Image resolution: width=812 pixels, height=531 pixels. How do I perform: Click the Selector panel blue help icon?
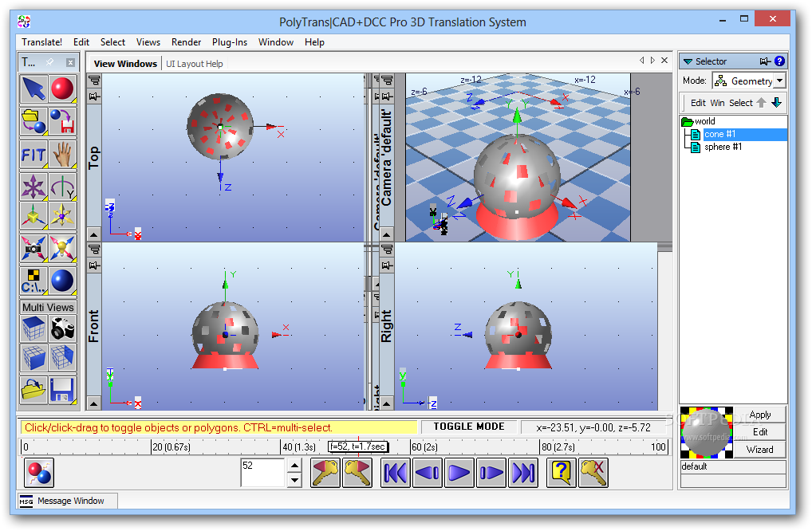click(x=779, y=61)
